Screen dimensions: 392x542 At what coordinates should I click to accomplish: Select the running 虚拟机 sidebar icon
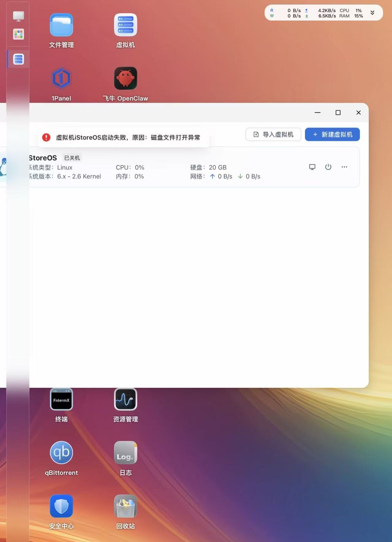click(18, 59)
